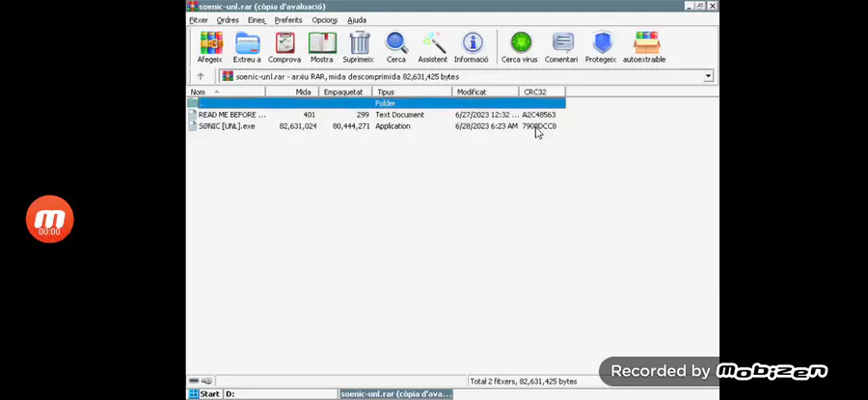This screenshot has height=400, width=868.
Task: Click the soenic-unl.rar taskbar button
Action: coord(395,394)
